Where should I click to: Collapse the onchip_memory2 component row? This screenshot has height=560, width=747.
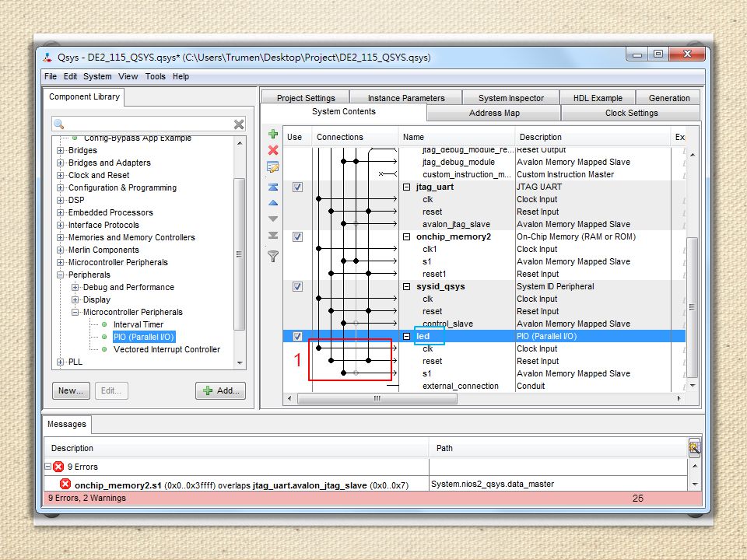click(x=406, y=236)
